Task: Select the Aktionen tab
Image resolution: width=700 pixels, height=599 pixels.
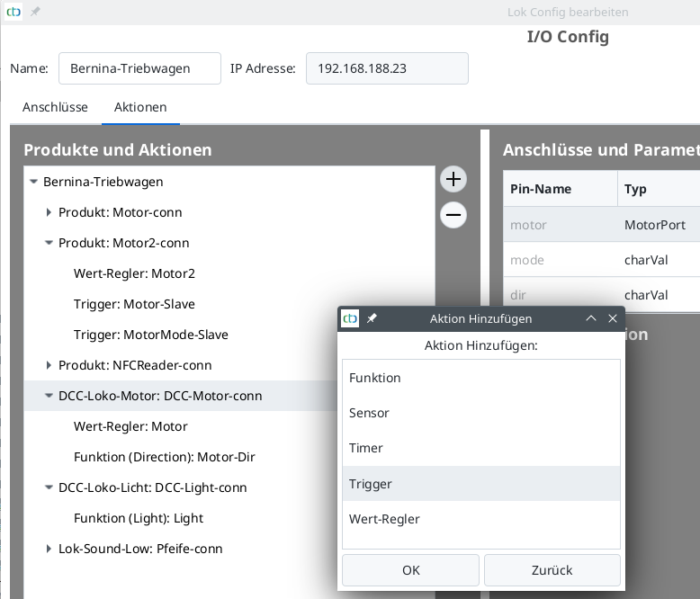Action: click(140, 107)
